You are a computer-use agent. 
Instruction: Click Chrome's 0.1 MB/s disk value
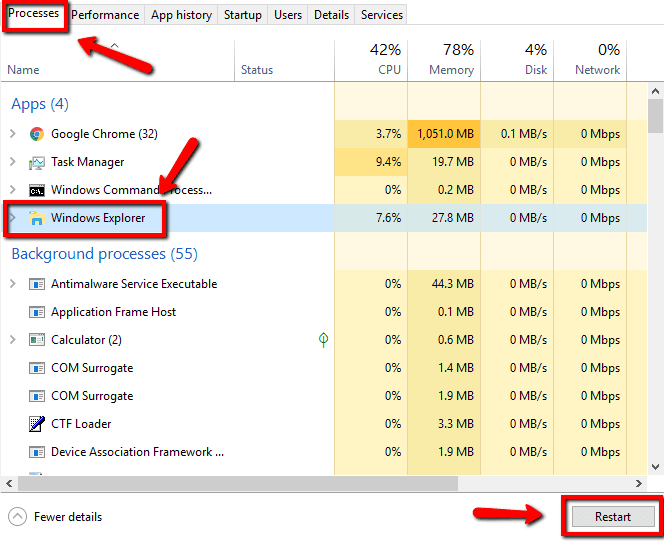(524, 134)
